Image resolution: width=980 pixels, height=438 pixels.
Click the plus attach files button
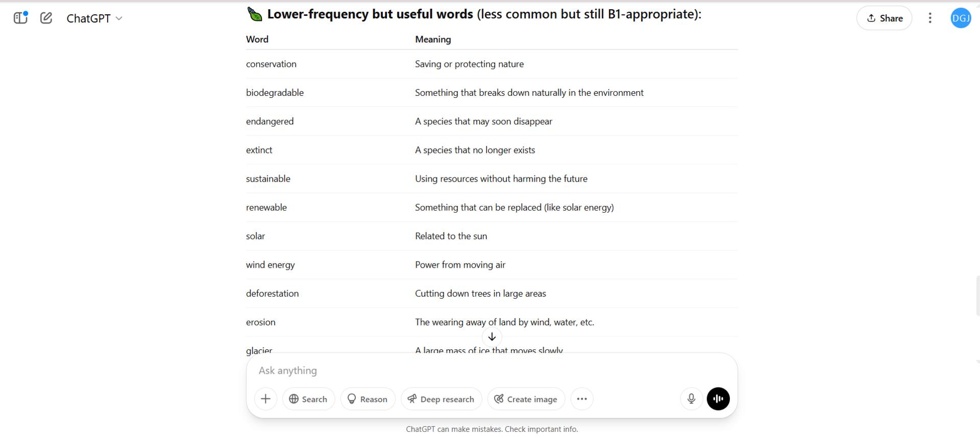coord(265,399)
